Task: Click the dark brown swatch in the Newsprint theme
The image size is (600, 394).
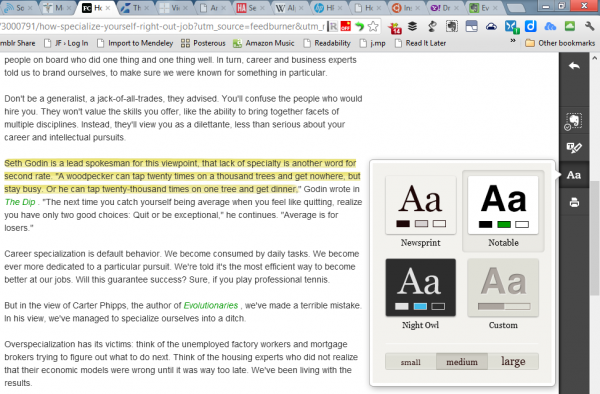Action: click(x=403, y=223)
